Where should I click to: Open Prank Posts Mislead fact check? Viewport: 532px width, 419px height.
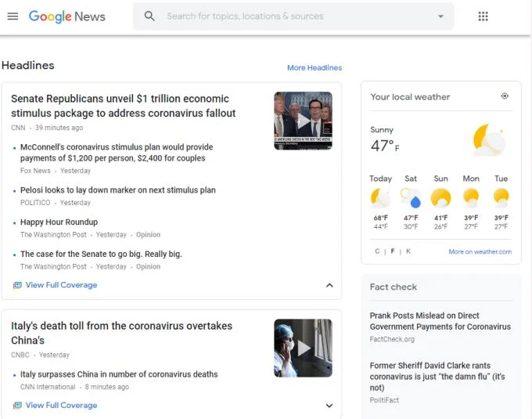tap(440, 321)
